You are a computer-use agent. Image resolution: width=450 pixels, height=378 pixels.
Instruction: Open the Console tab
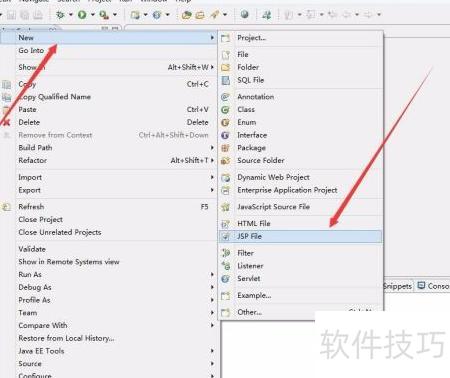(x=433, y=286)
